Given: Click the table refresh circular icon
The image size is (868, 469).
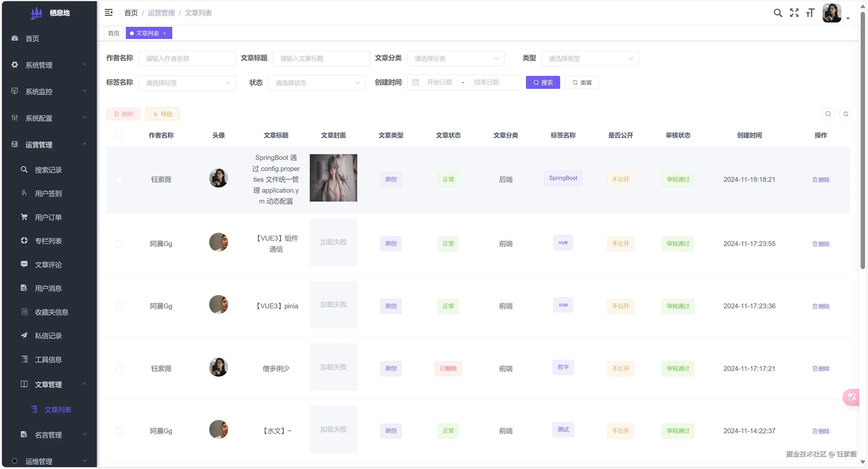Looking at the screenshot, I should 845,114.
